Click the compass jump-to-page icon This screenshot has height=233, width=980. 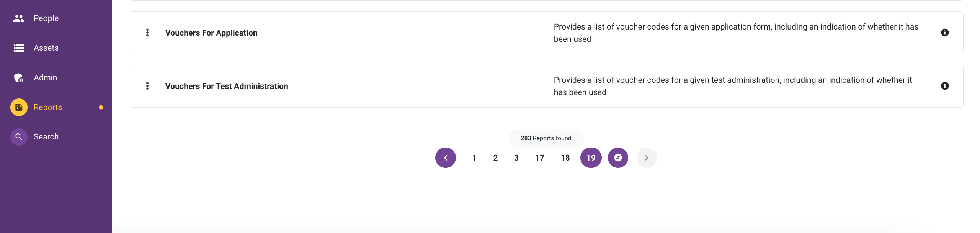618,158
